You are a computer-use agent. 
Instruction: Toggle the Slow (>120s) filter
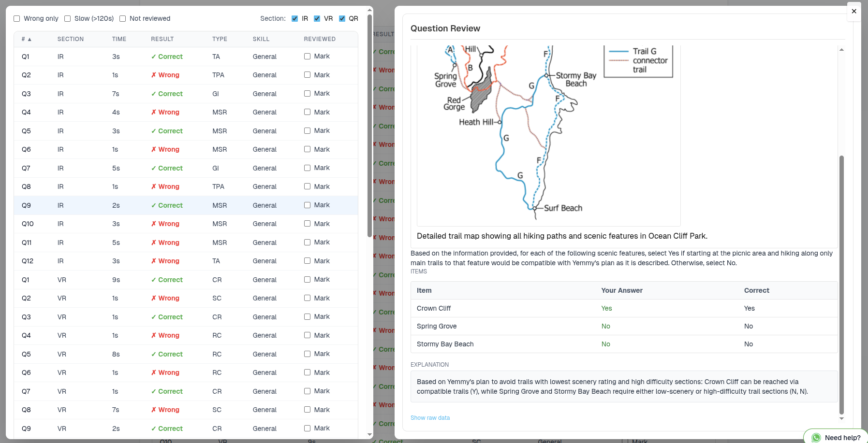click(68, 19)
